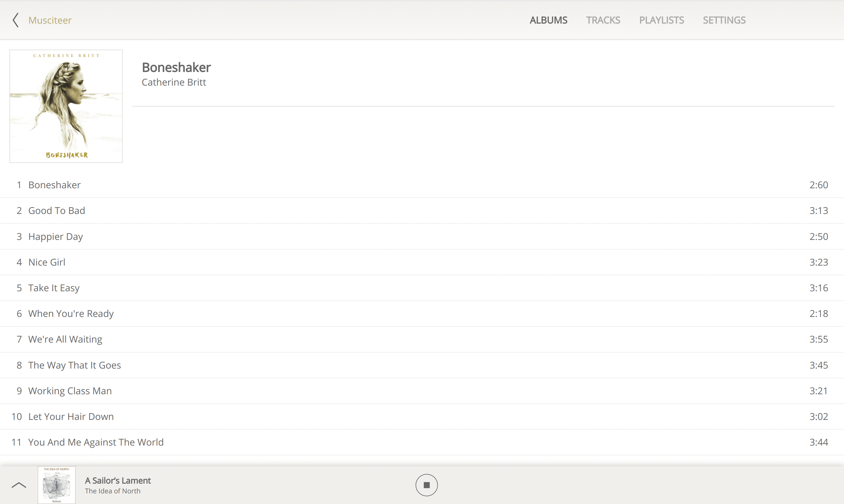Viewport: 844px width, 504px height.
Task: Open the Playlists tab
Action: click(661, 20)
